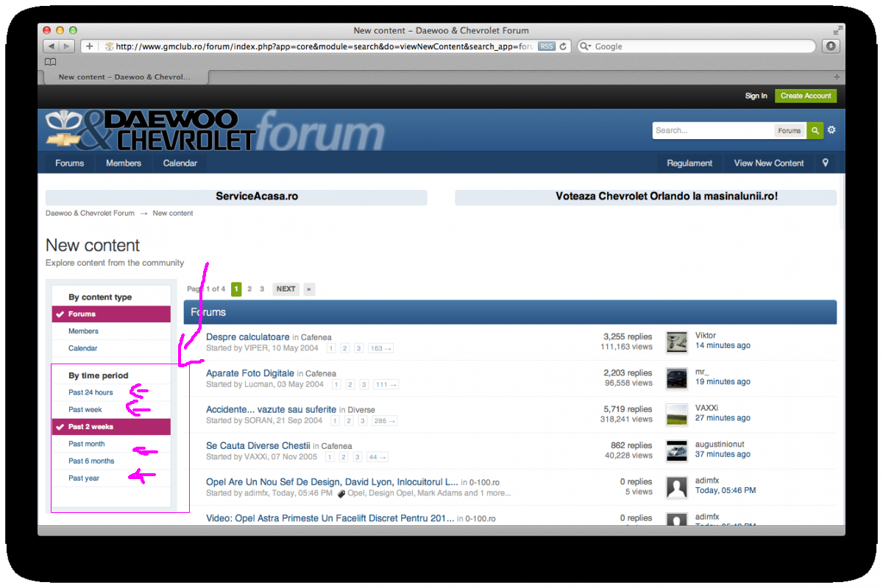Click the forum Search input field
The image size is (883, 588).
click(712, 130)
